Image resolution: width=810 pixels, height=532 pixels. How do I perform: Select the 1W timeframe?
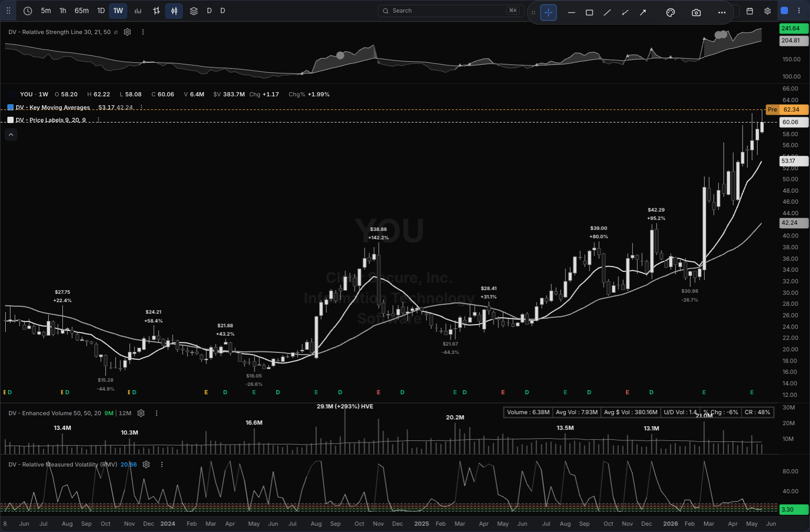pos(118,10)
